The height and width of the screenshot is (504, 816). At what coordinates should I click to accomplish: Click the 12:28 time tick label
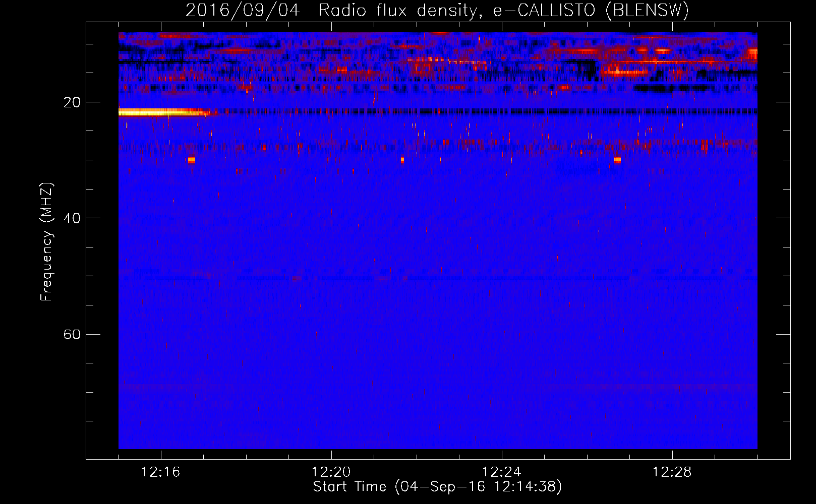672,472
